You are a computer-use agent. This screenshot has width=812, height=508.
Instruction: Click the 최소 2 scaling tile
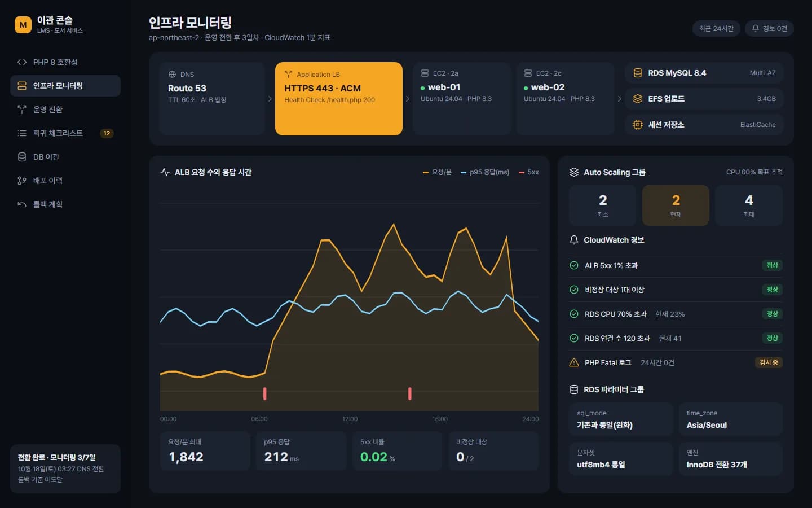click(603, 205)
